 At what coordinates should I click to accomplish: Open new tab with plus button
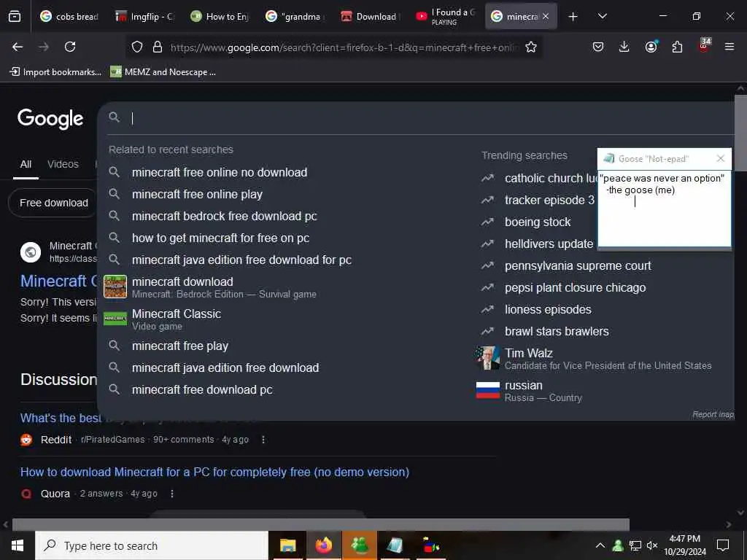coord(573,17)
